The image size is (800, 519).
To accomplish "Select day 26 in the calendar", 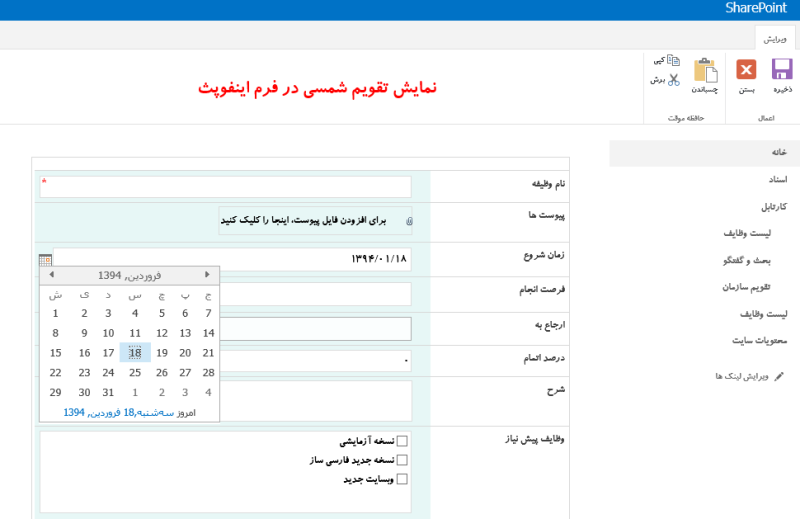I will pyautogui.click(x=162, y=373).
